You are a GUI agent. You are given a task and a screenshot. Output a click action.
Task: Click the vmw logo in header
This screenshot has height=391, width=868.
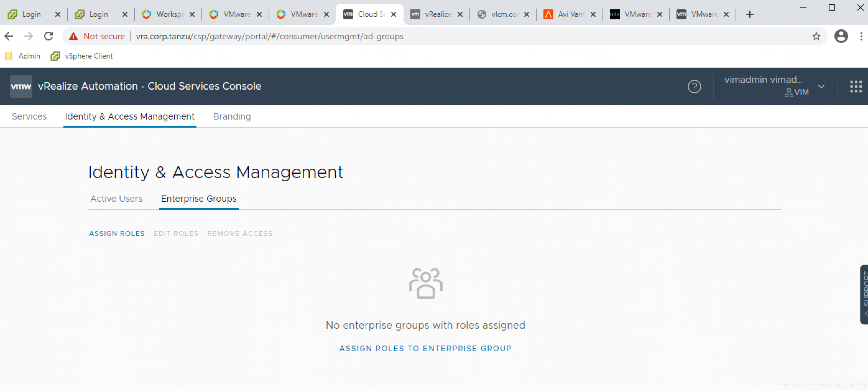point(21,86)
